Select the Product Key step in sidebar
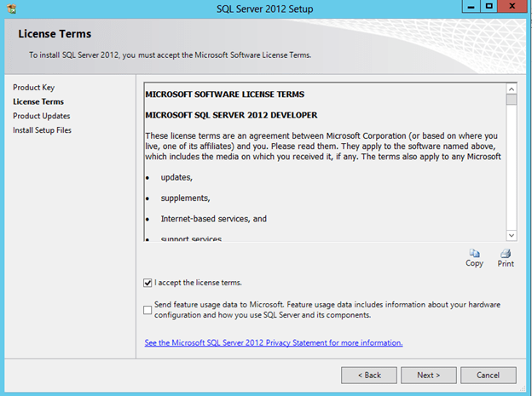The image size is (532, 396). coord(33,88)
